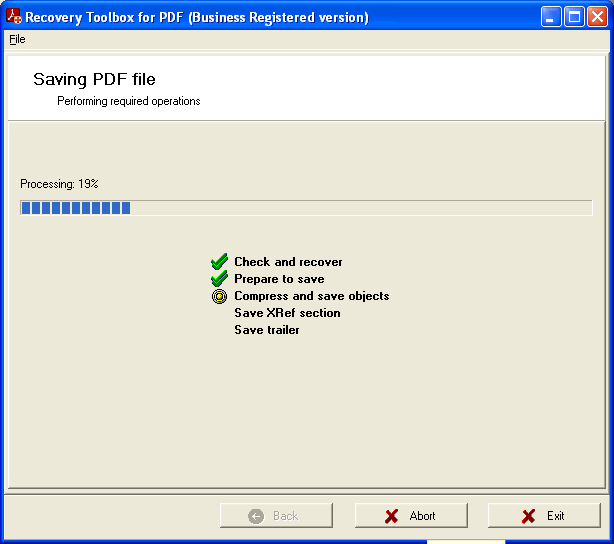Minimize the Recovery Toolbox window
The image size is (614, 544).
(x=551, y=17)
